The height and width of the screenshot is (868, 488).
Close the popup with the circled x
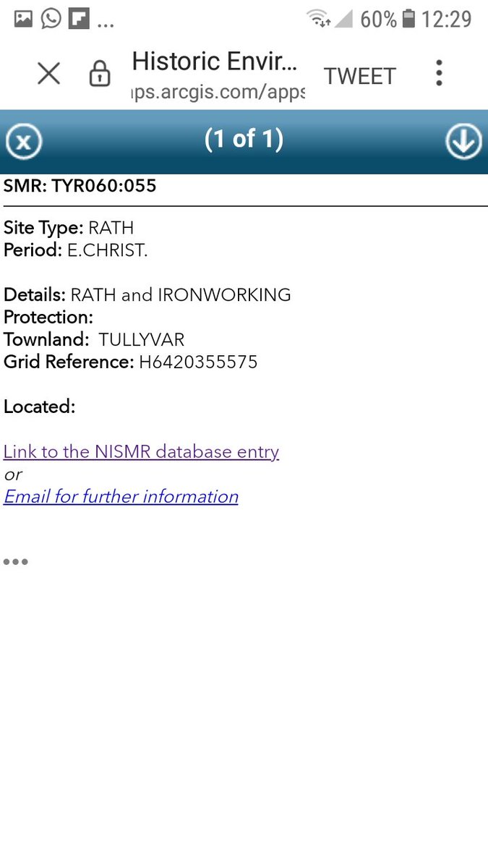tap(23, 141)
